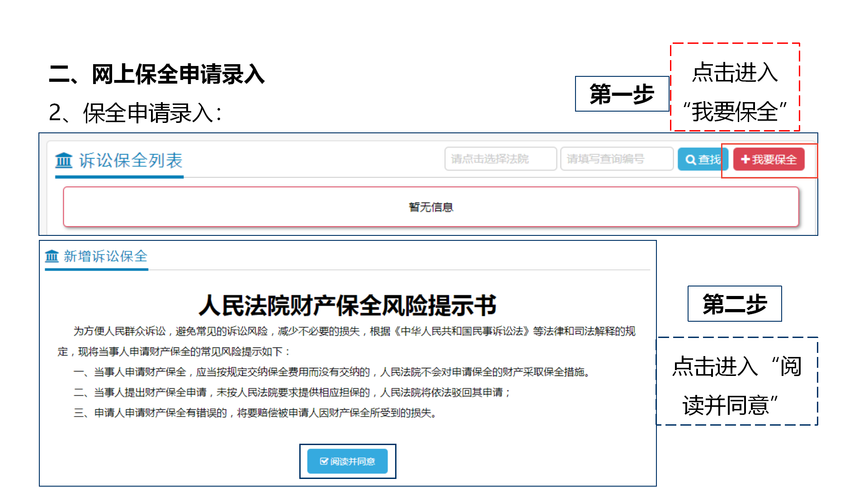
Task: Click the bank icon beside 诉讼保全列表
Action: tap(63, 160)
